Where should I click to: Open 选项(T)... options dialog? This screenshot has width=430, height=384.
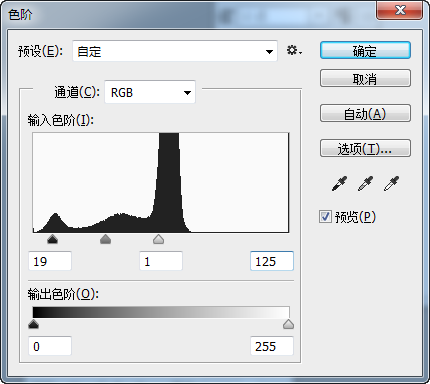click(x=365, y=148)
